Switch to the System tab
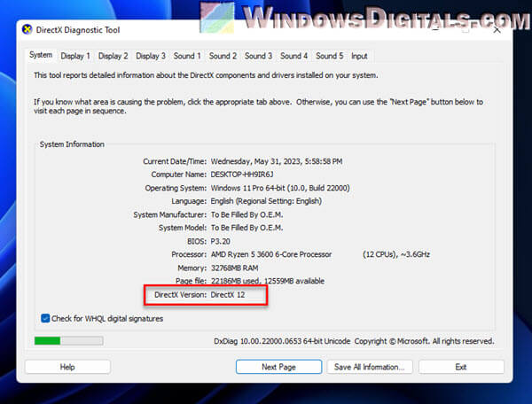 pyautogui.click(x=41, y=55)
